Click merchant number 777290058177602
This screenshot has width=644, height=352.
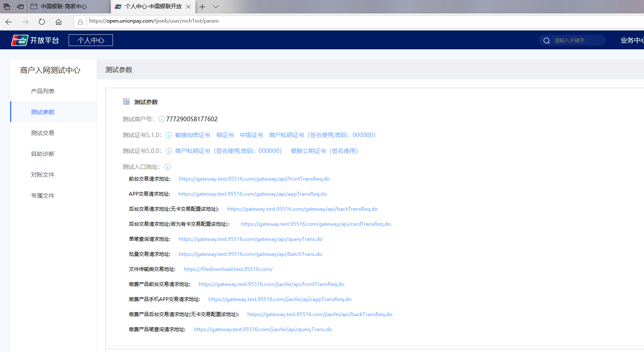click(x=192, y=119)
